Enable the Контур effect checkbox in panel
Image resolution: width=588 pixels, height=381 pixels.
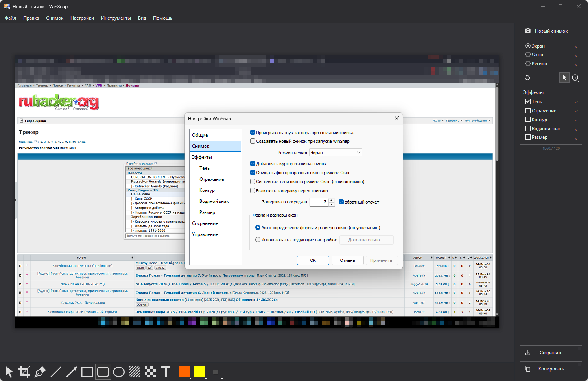tap(528, 120)
